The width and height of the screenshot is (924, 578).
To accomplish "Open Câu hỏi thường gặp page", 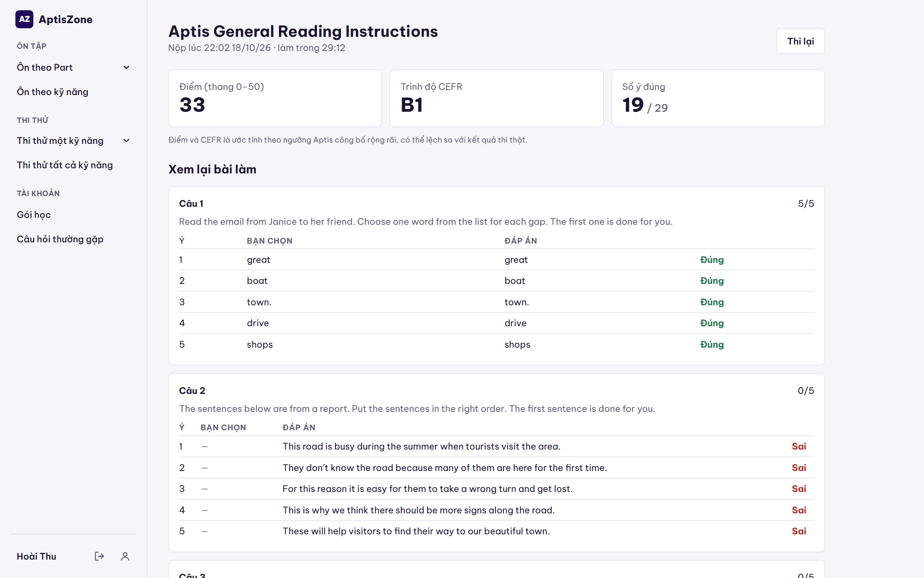I will pos(60,239).
